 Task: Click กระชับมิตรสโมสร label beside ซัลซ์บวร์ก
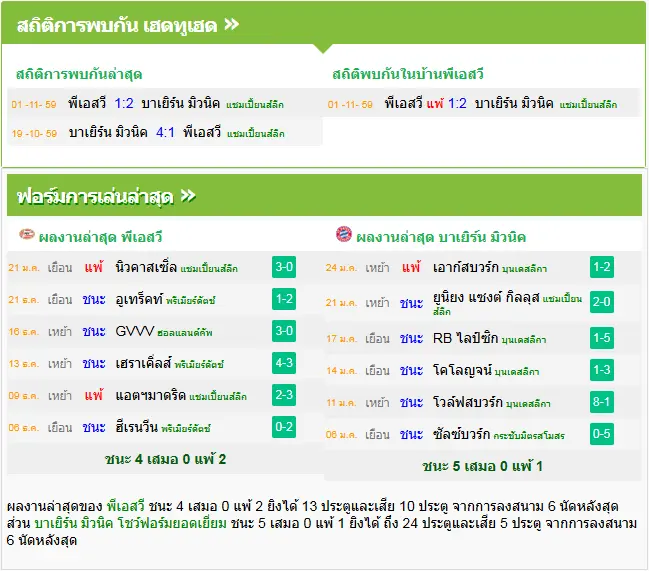pos(529,436)
